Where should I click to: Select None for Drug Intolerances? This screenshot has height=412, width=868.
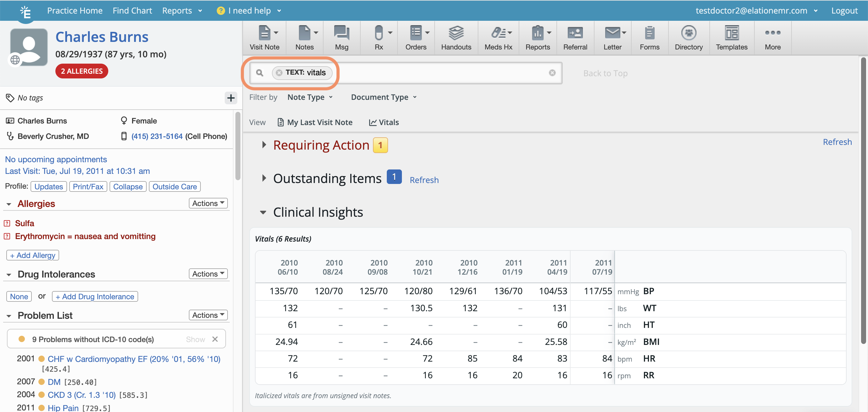pos(19,296)
